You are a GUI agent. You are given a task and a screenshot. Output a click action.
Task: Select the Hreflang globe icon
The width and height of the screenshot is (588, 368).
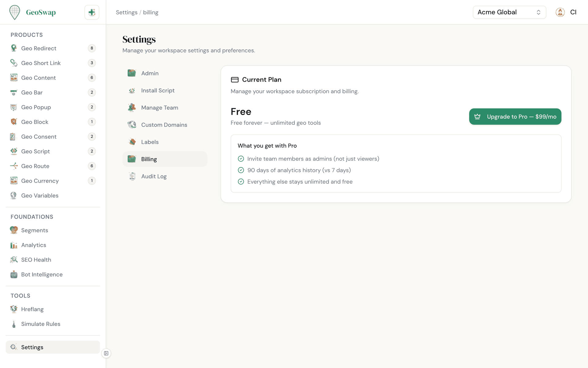[x=13, y=309]
